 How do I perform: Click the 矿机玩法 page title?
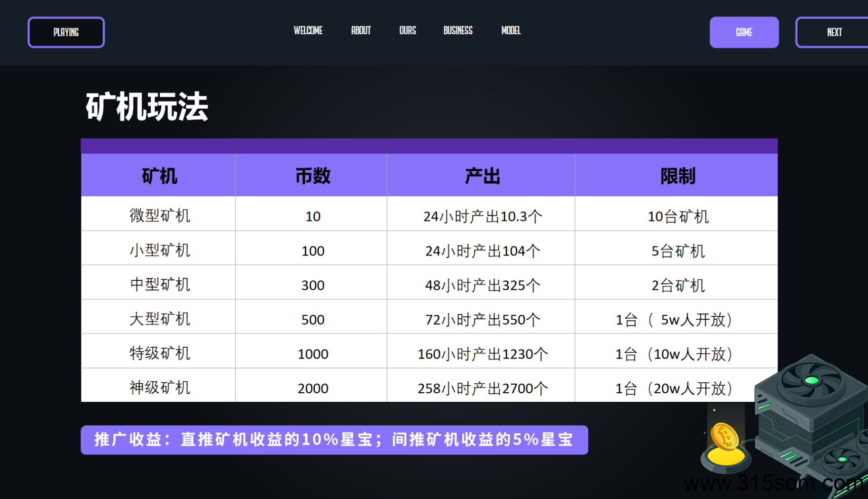(146, 107)
